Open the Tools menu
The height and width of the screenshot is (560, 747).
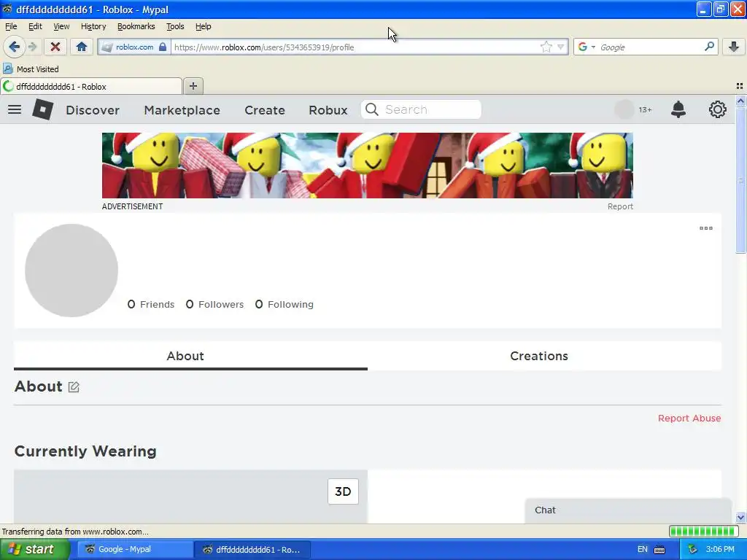click(x=175, y=26)
